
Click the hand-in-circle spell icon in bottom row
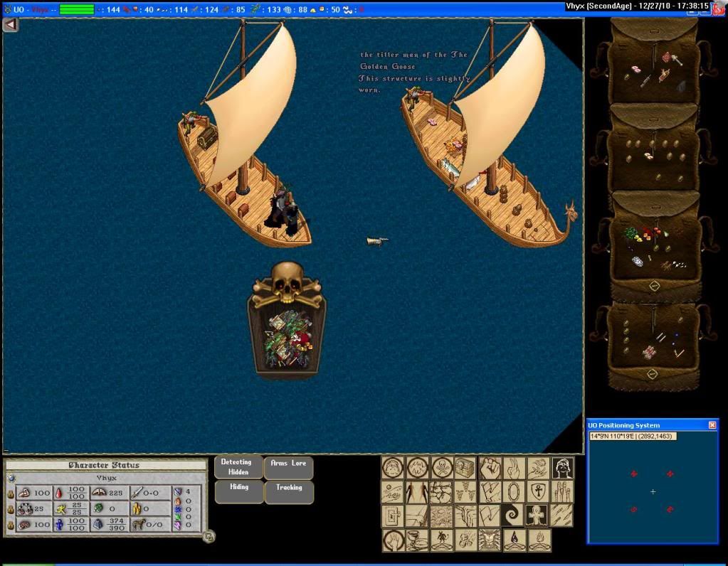[x=394, y=540]
